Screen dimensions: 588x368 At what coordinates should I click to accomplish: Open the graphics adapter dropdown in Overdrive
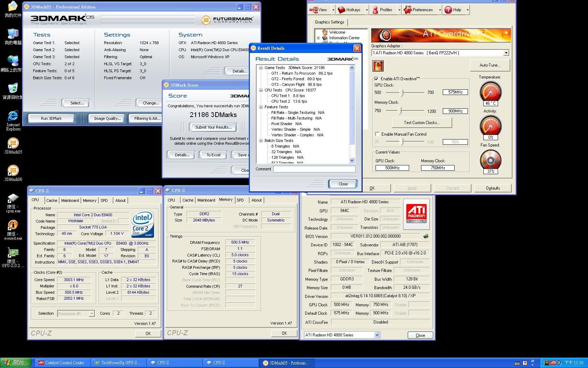[x=506, y=53]
